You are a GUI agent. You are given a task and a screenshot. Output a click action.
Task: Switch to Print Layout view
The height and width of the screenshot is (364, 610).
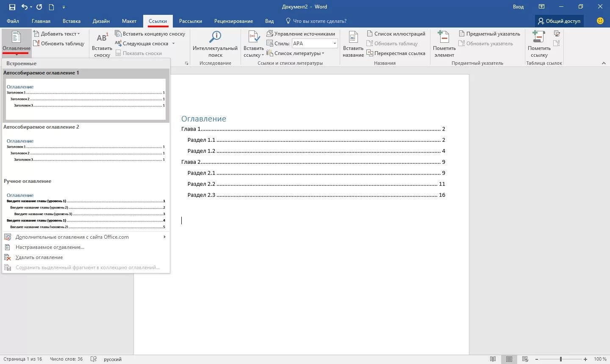(x=509, y=359)
